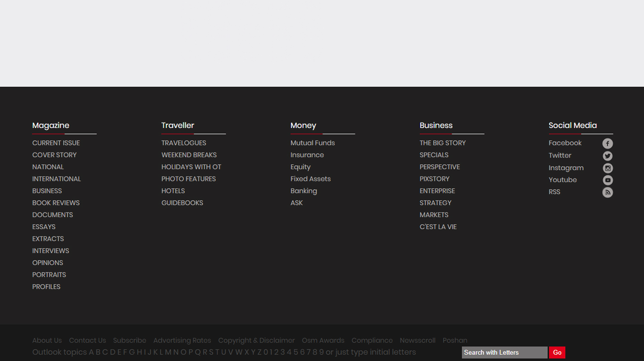
Task: Open The Big Story under Business
Action: pos(442,143)
